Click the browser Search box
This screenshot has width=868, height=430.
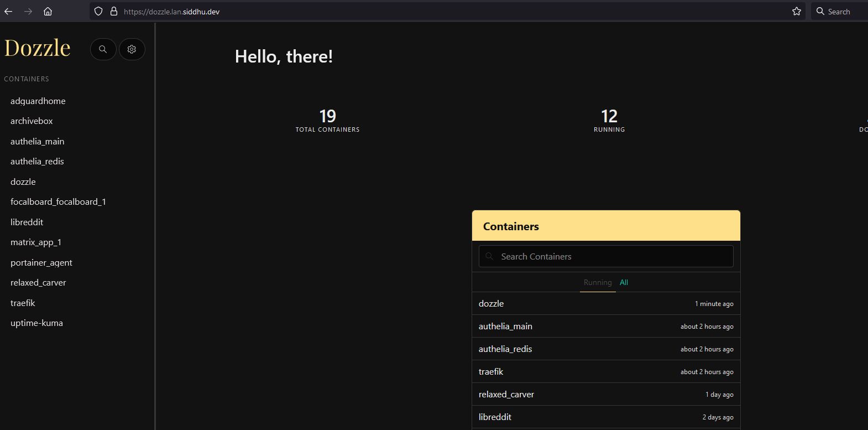(x=840, y=11)
